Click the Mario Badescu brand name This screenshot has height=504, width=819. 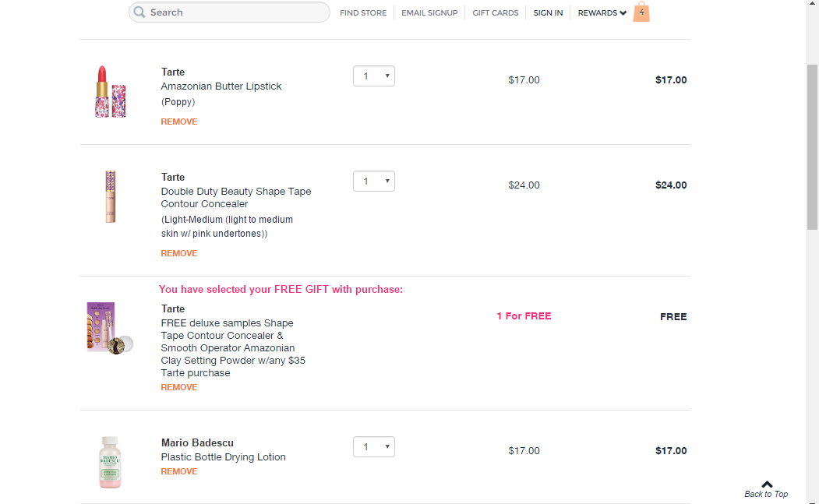pos(197,443)
